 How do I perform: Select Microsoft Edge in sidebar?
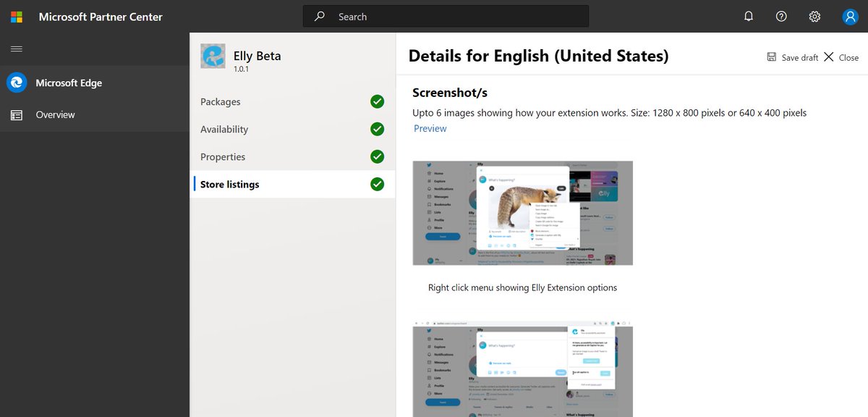click(95, 83)
